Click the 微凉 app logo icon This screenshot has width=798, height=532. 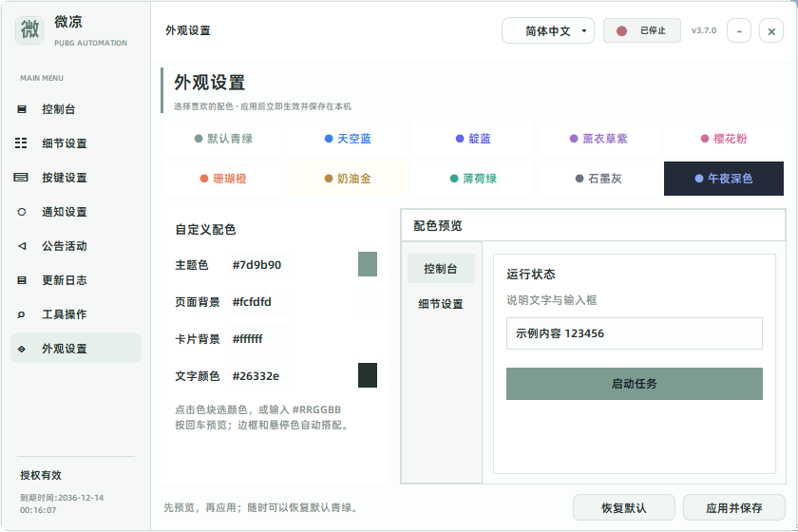pyautogui.click(x=29, y=30)
